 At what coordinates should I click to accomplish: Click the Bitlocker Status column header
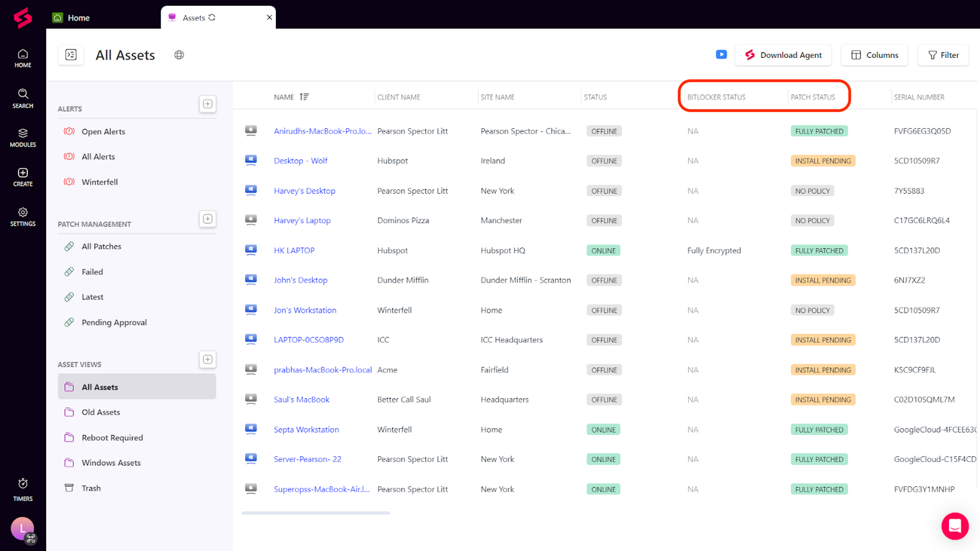tap(716, 97)
